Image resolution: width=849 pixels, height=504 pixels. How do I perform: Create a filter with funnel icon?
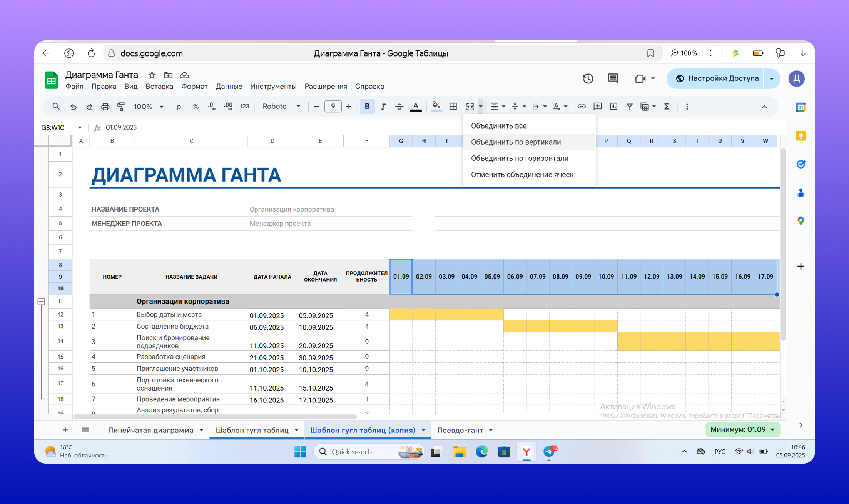point(630,107)
